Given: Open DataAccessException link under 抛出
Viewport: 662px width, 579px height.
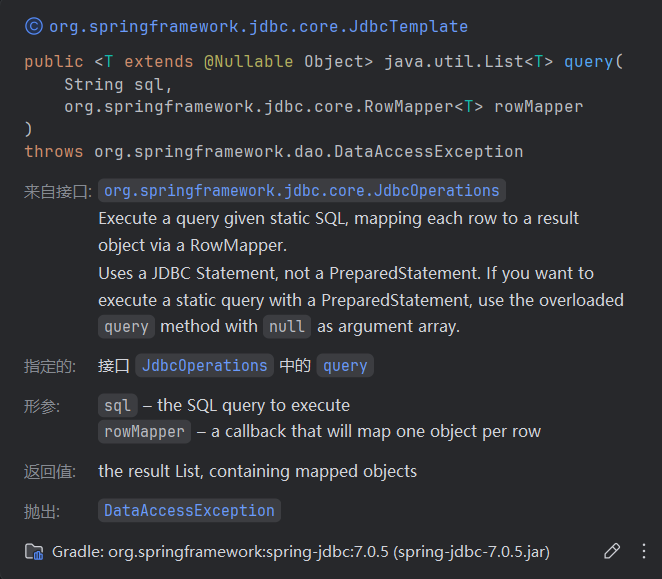Looking at the screenshot, I should tap(189, 511).
